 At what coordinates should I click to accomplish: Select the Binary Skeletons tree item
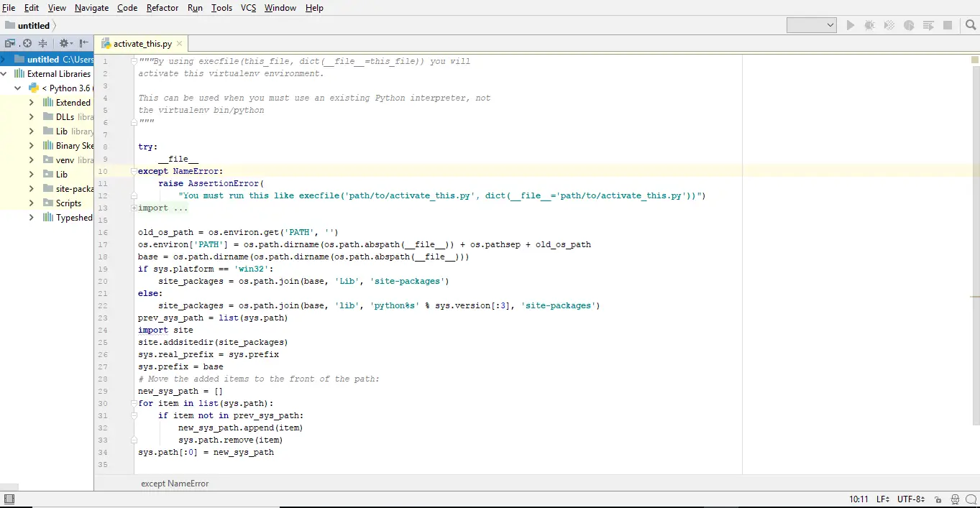coord(75,146)
